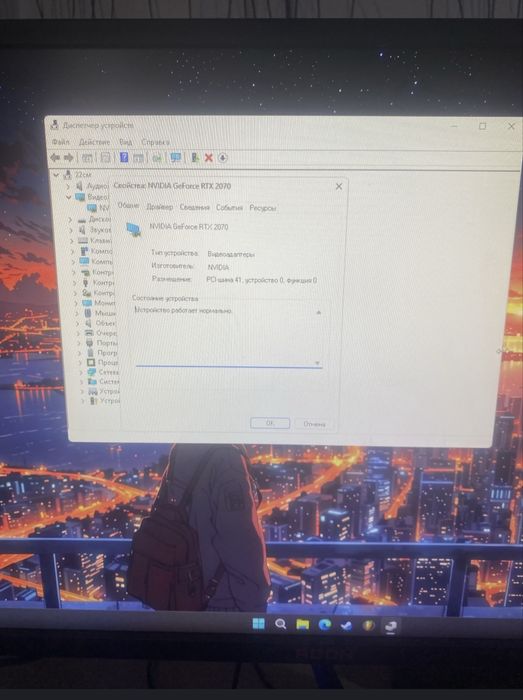
Task: Select the Систе system devices tree row
Action: click(104, 382)
